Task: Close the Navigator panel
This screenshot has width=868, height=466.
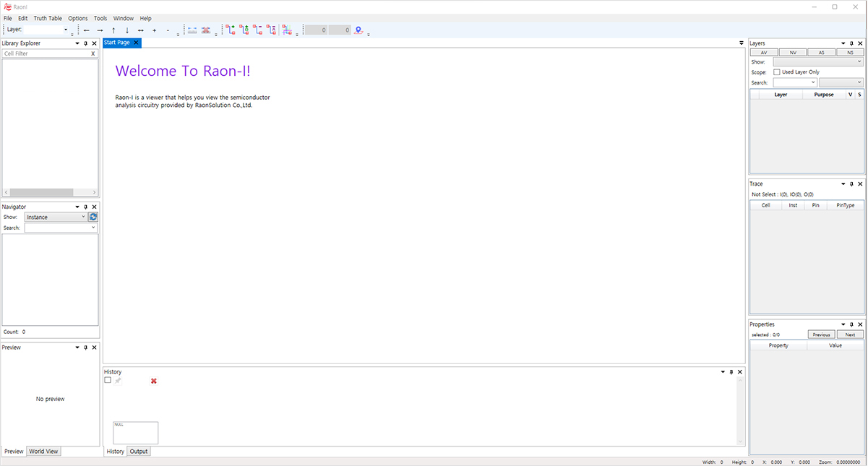Action: tap(94, 207)
